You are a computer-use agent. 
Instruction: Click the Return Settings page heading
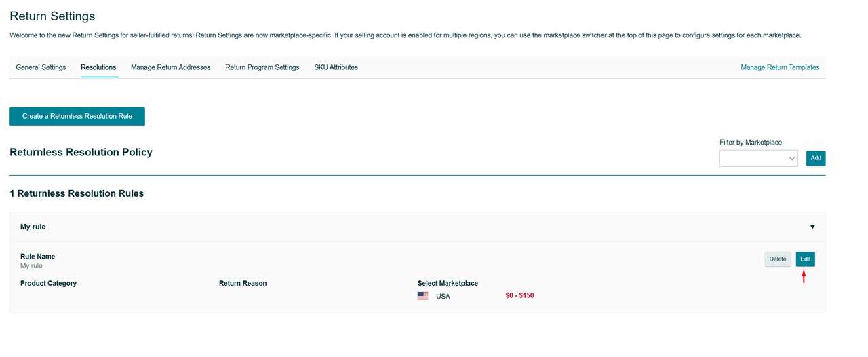52,16
